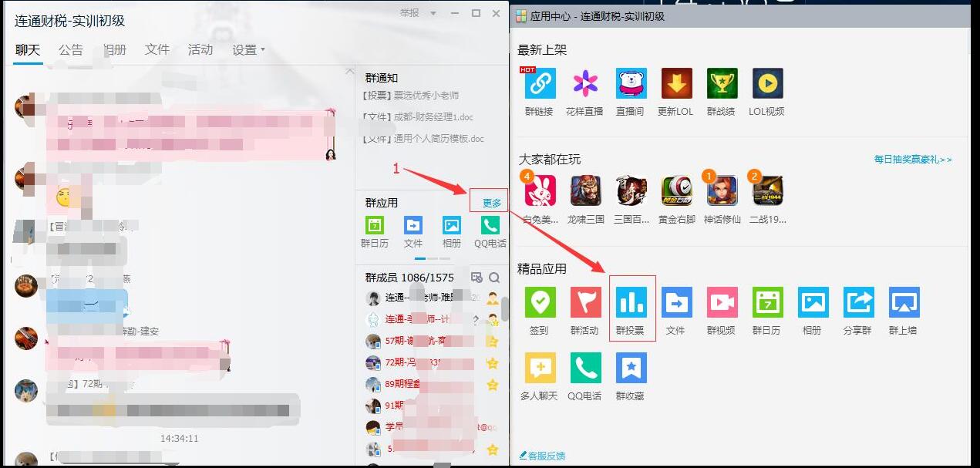Switch to the 聊天 tab
Screen dimensions: 980x468
28,49
